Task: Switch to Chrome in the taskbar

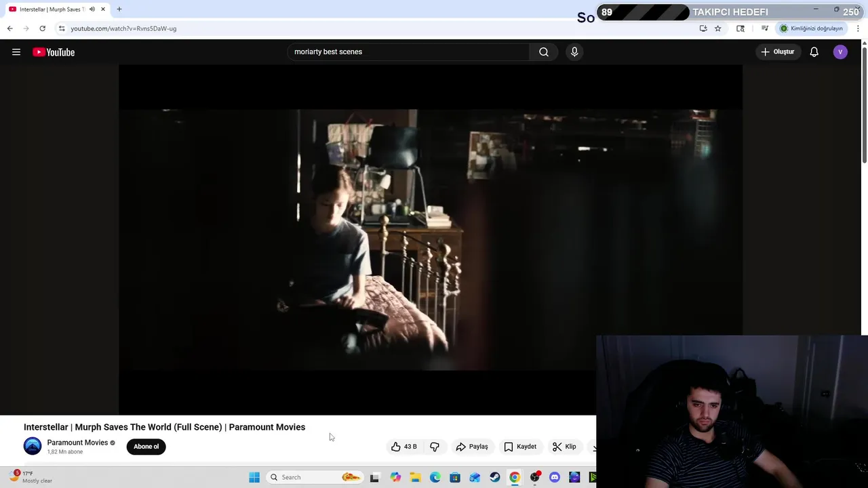Action: [515, 477]
